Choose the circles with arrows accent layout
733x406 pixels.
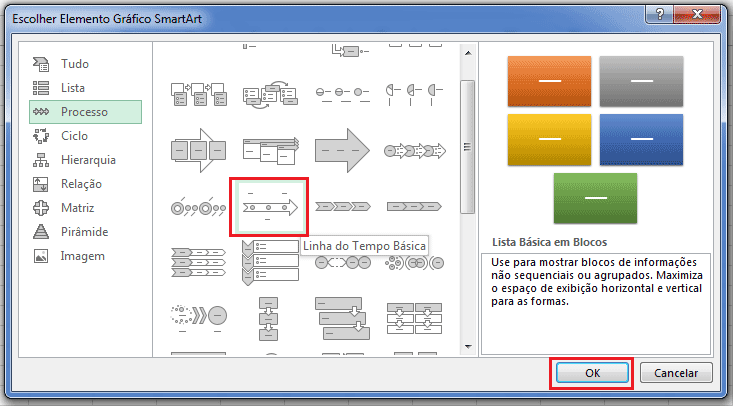(x=414, y=149)
